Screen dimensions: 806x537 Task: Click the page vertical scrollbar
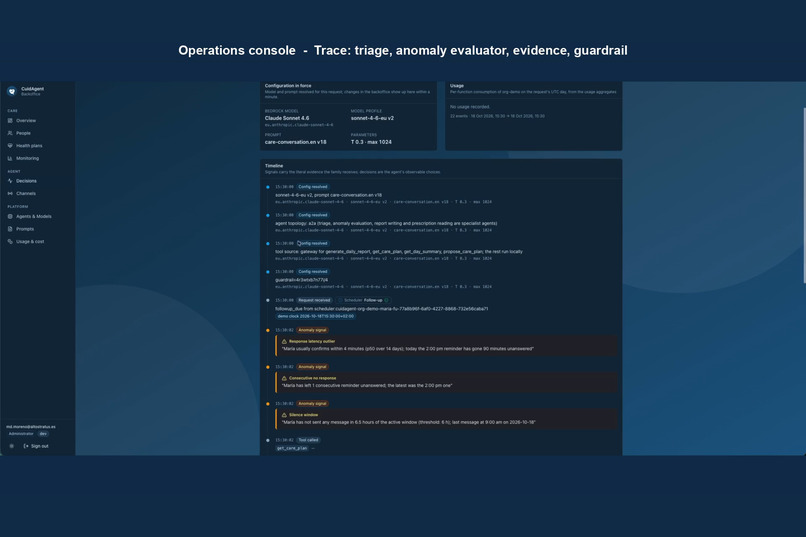[x=804, y=195]
